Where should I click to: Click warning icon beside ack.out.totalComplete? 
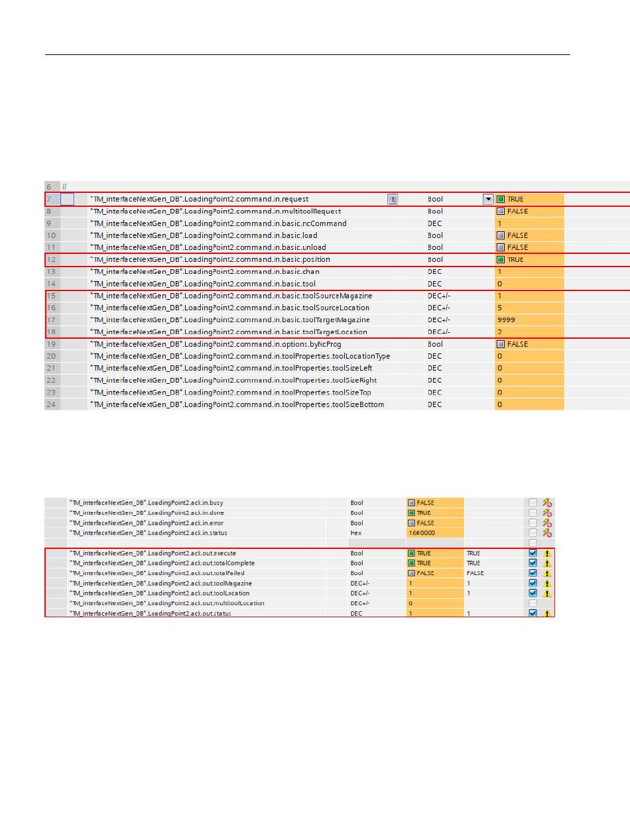(547, 564)
